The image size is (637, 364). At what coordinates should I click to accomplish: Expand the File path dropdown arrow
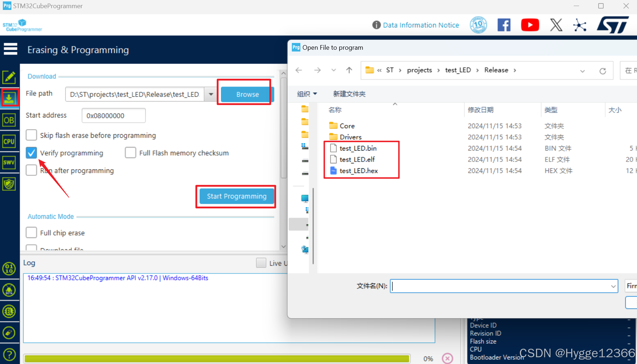(211, 94)
